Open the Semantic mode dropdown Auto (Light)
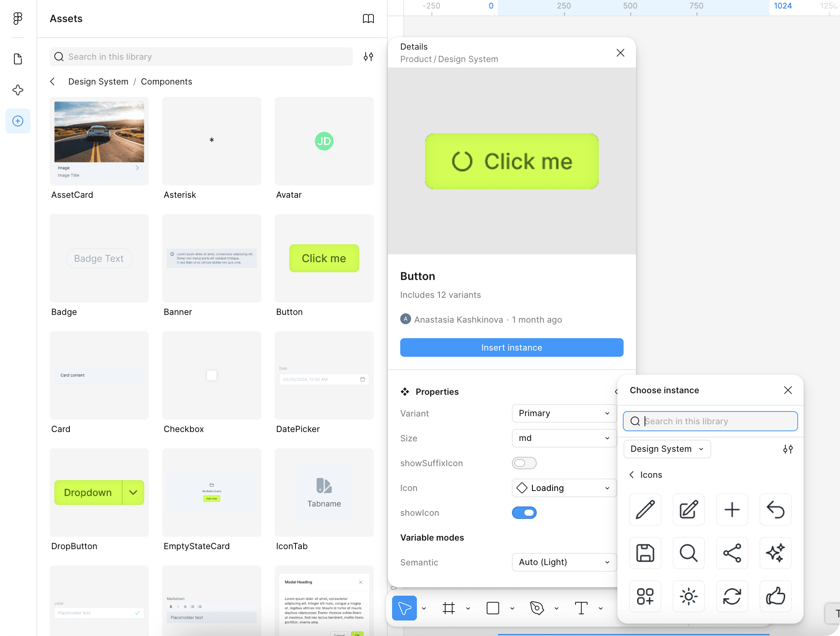The width and height of the screenshot is (840, 636). tap(564, 562)
